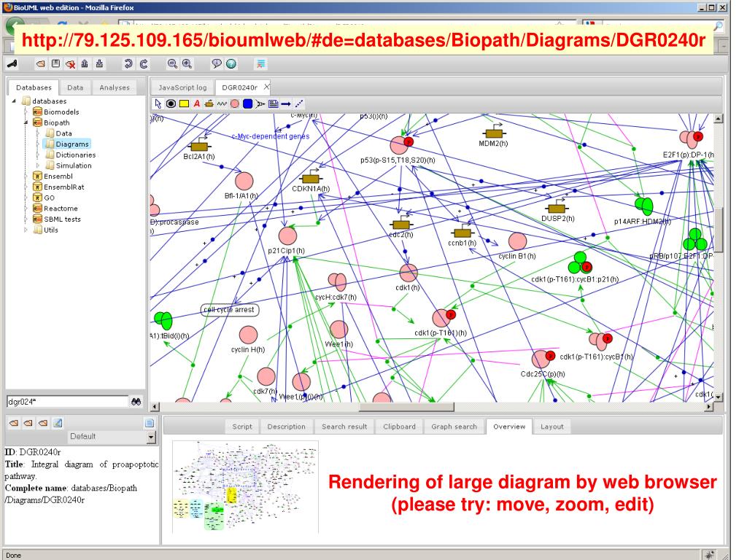Select the solid blue arrow relation tool
747x560 pixels.
286,104
